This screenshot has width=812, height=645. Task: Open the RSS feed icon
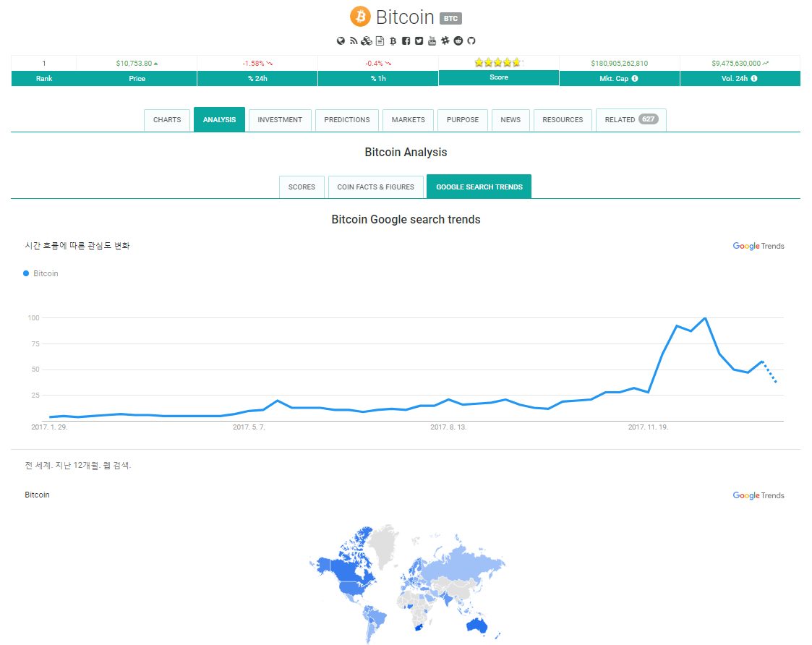[x=353, y=41]
